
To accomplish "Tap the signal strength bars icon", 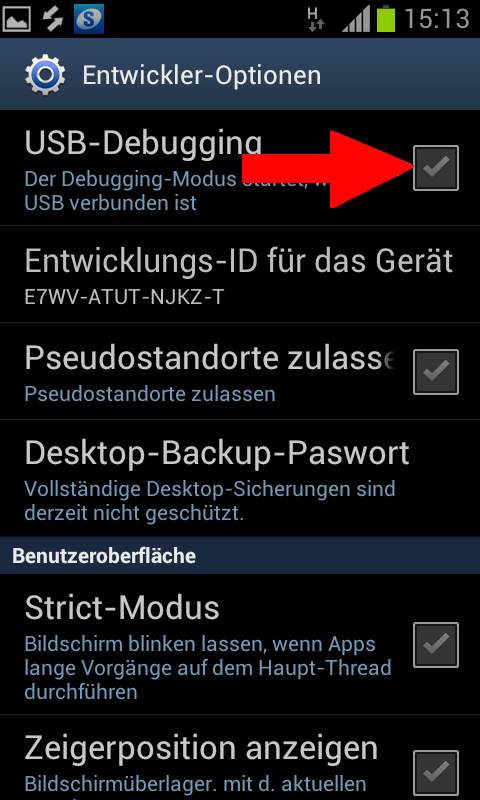I will 356,20.
